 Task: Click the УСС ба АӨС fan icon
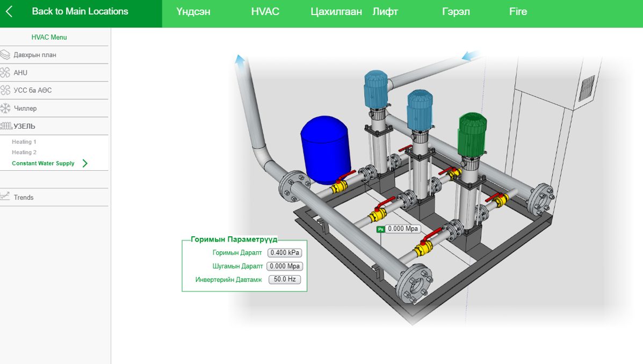tap(5, 90)
